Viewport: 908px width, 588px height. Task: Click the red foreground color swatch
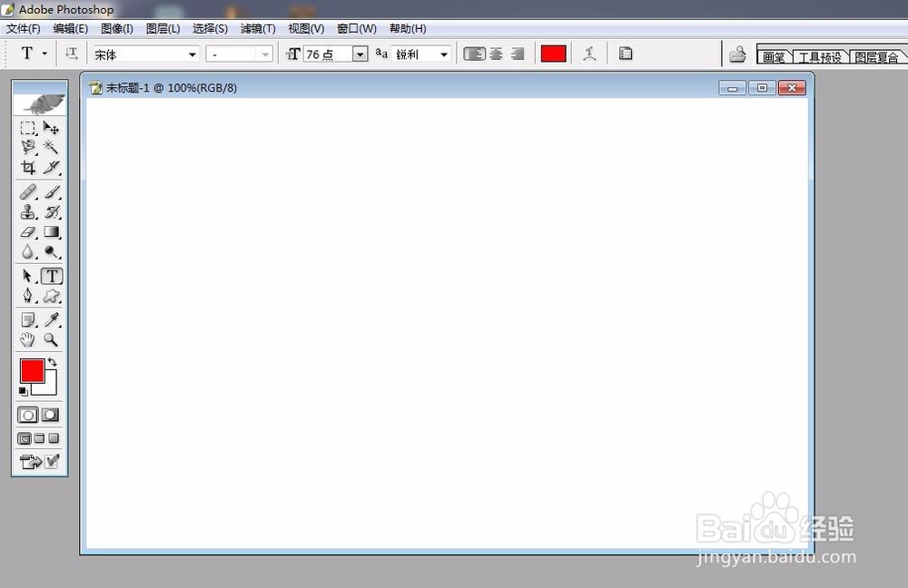point(32,370)
